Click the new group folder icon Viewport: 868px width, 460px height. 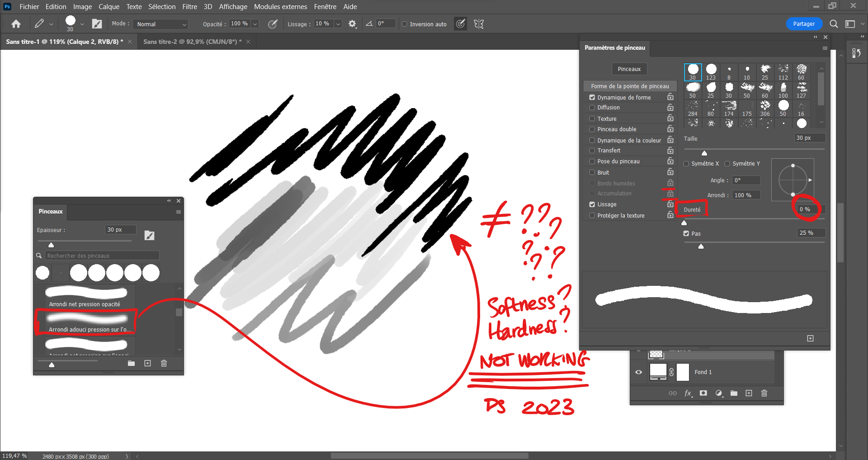click(734, 393)
